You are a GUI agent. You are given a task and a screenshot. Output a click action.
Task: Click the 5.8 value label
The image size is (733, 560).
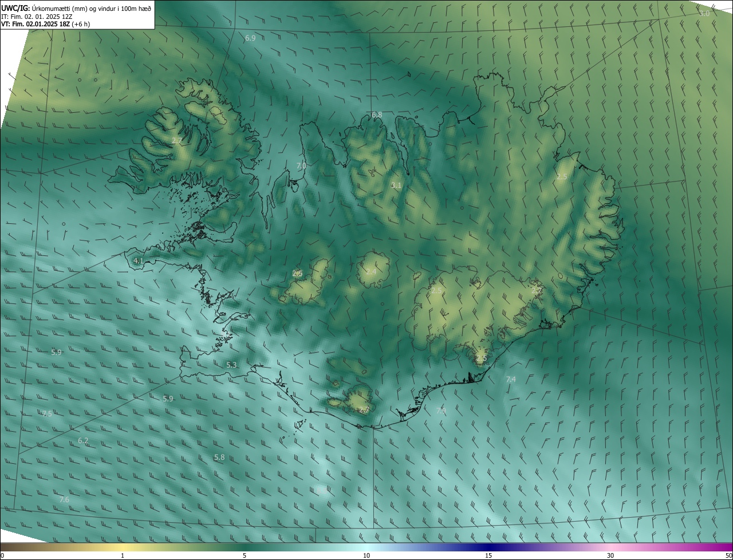[x=219, y=458]
